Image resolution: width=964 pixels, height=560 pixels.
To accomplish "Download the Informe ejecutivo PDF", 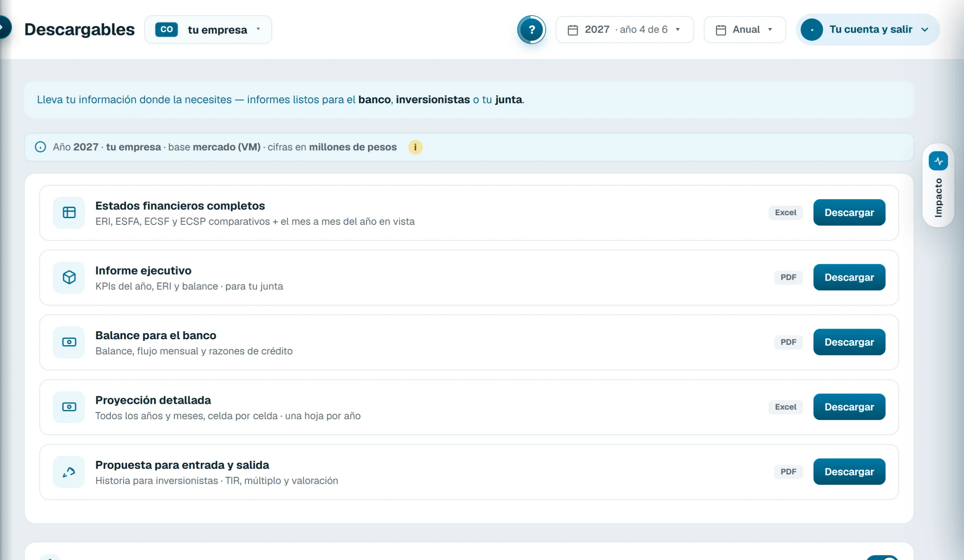I will (x=849, y=277).
